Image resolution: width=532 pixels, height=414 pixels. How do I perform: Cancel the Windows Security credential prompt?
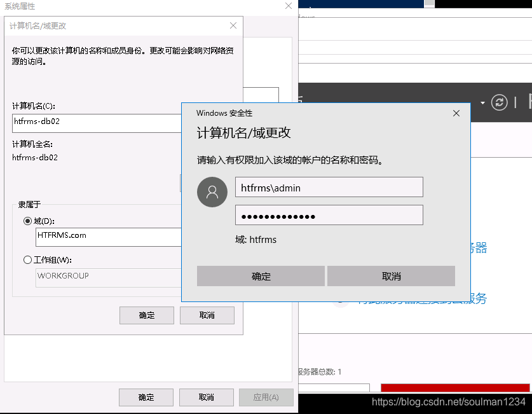pyautogui.click(x=391, y=276)
